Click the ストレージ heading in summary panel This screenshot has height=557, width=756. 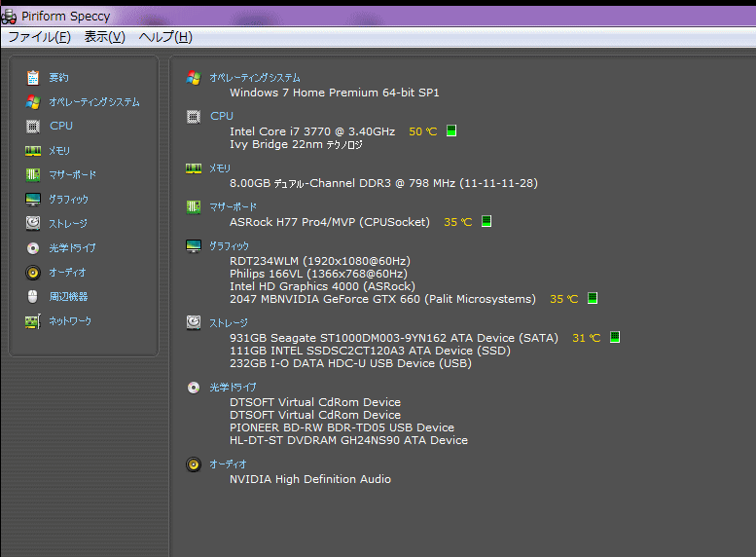tap(229, 323)
